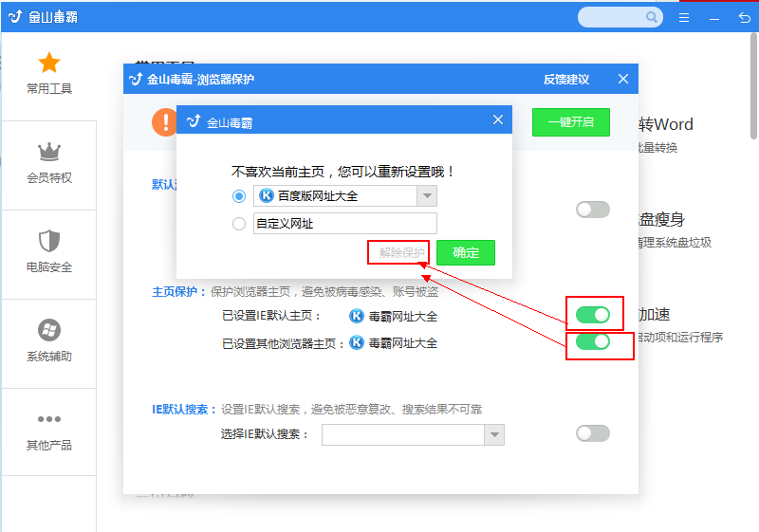
Task: Click K icon next to IE默认主页 entry
Action: pyautogui.click(x=357, y=316)
